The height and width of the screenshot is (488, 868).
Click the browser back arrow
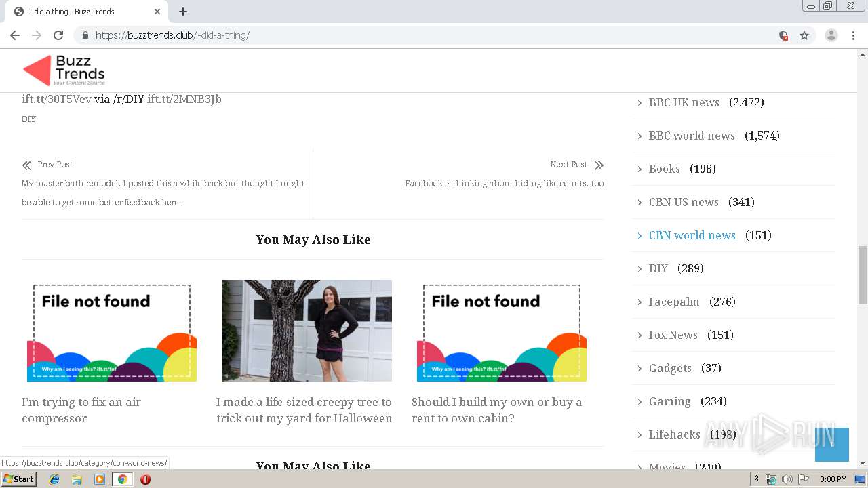coord(15,35)
